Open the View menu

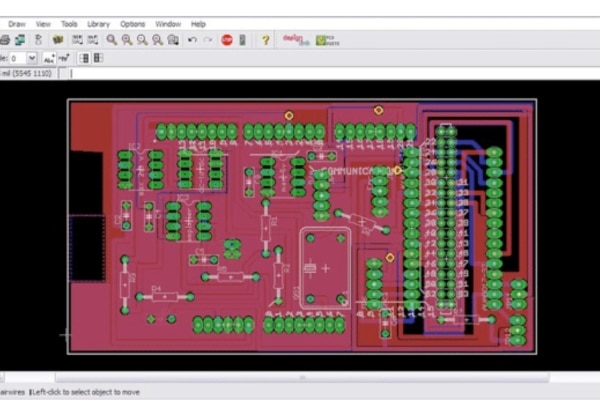point(43,24)
